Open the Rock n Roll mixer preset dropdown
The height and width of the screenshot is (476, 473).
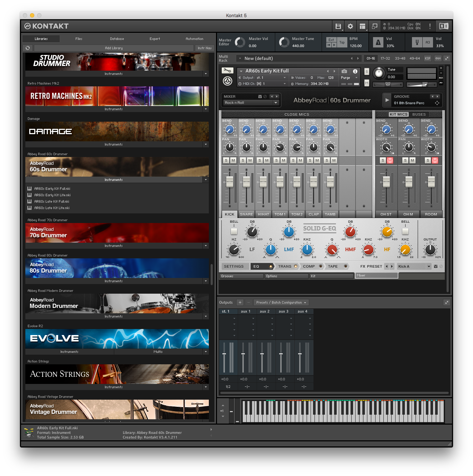click(251, 103)
